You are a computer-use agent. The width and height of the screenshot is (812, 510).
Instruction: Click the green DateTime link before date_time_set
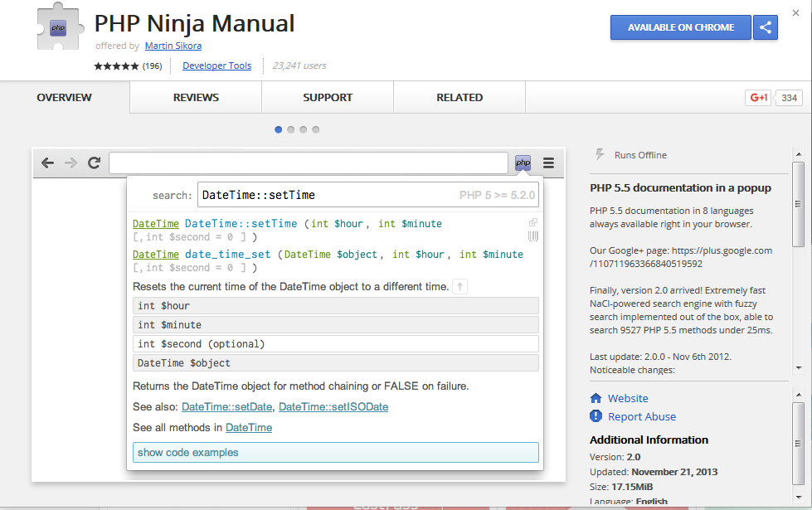(156, 255)
